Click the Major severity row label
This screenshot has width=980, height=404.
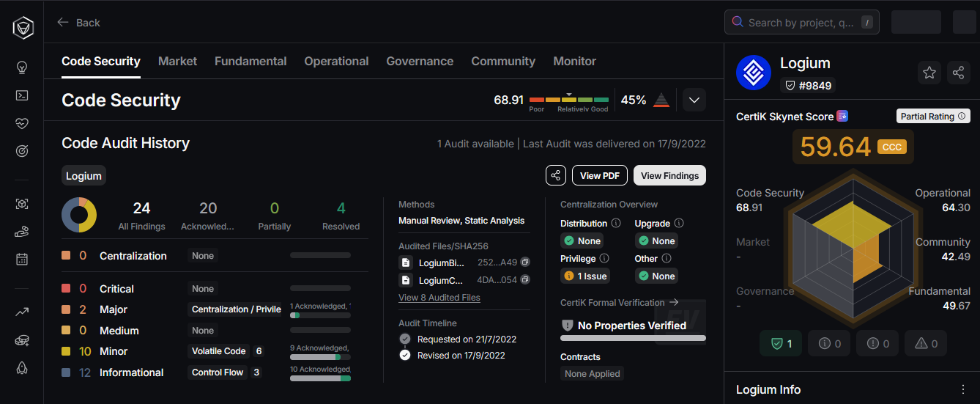pos(114,309)
